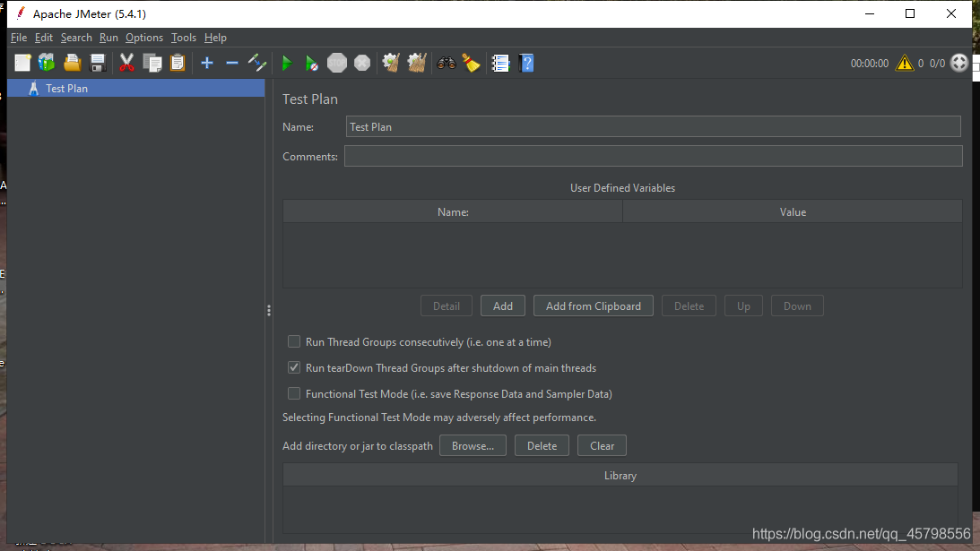980x551 pixels.
Task: Click the New test plan icon
Action: click(x=22, y=63)
